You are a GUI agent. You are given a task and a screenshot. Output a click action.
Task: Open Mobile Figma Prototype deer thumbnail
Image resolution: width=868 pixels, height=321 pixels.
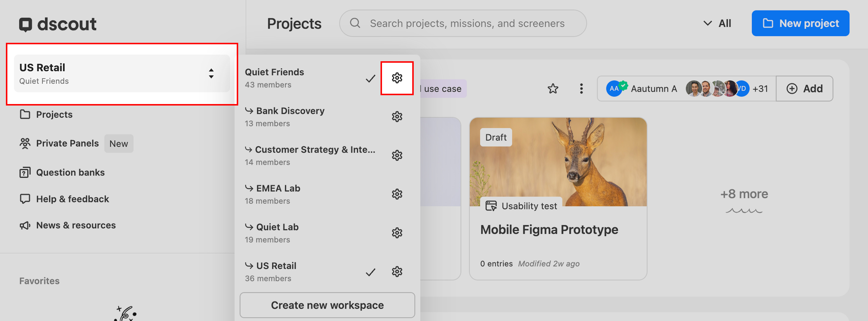click(x=558, y=162)
